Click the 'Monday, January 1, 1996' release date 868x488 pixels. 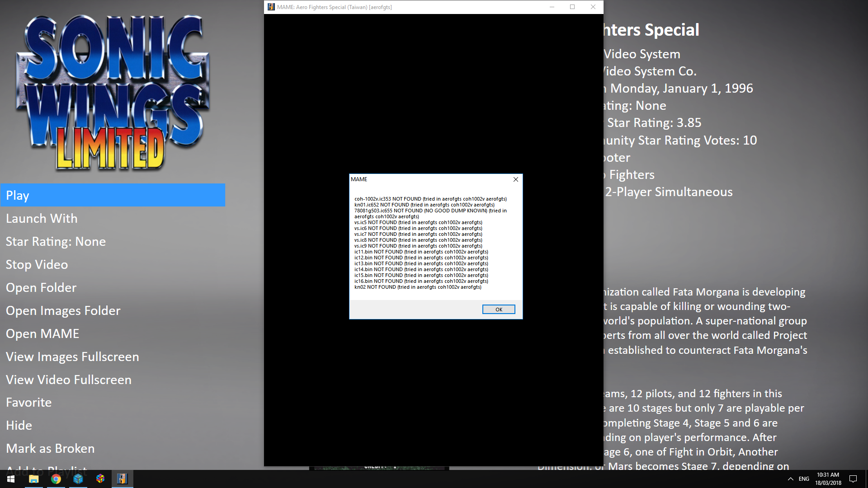point(681,89)
